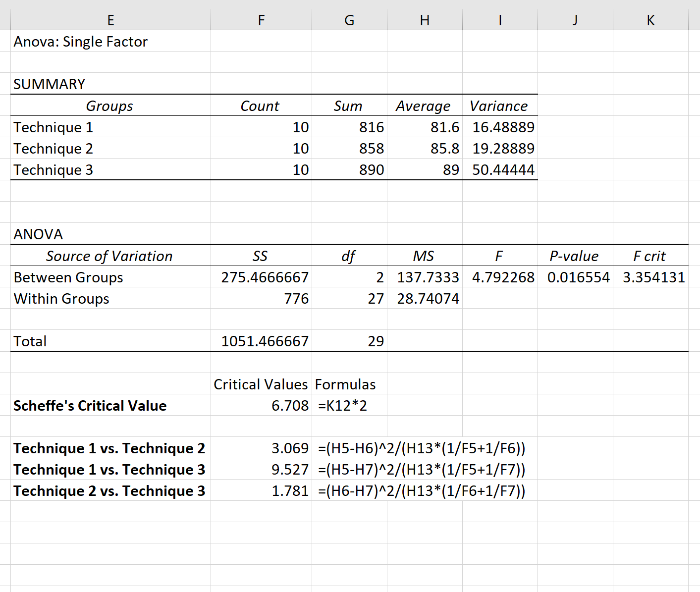Select F statistic 4.792268

pyautogui.click(x=500, y=277)
